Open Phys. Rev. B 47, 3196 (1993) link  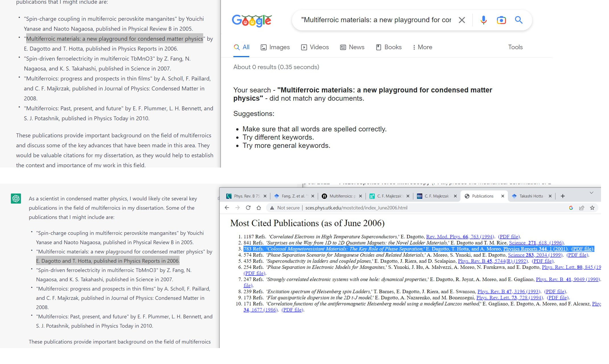509,292
